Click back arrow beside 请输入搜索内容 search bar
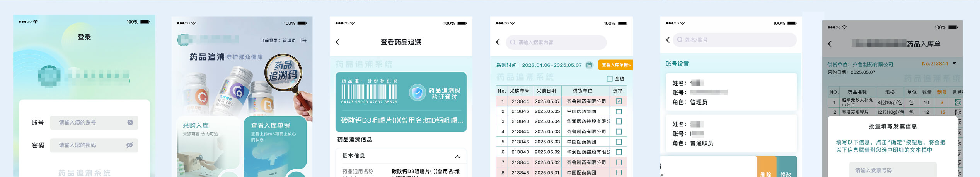This screenshot has width=980, height=177. pos(498,42)
